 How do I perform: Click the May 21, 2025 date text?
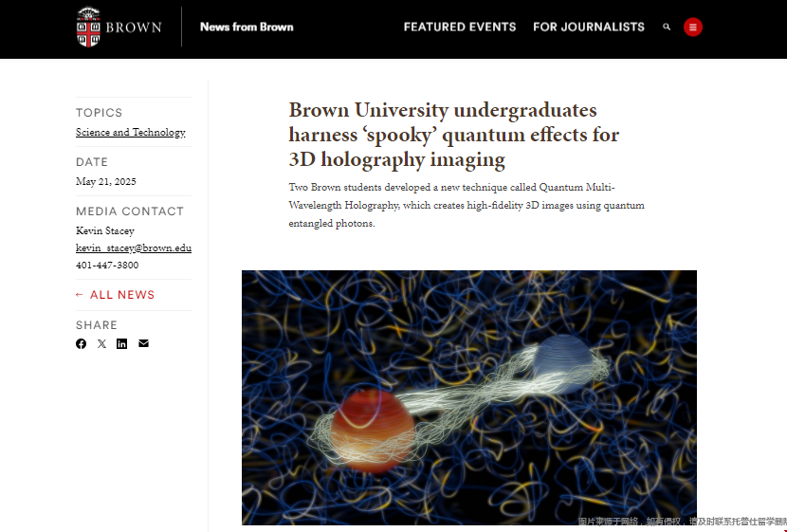[106, 181]
